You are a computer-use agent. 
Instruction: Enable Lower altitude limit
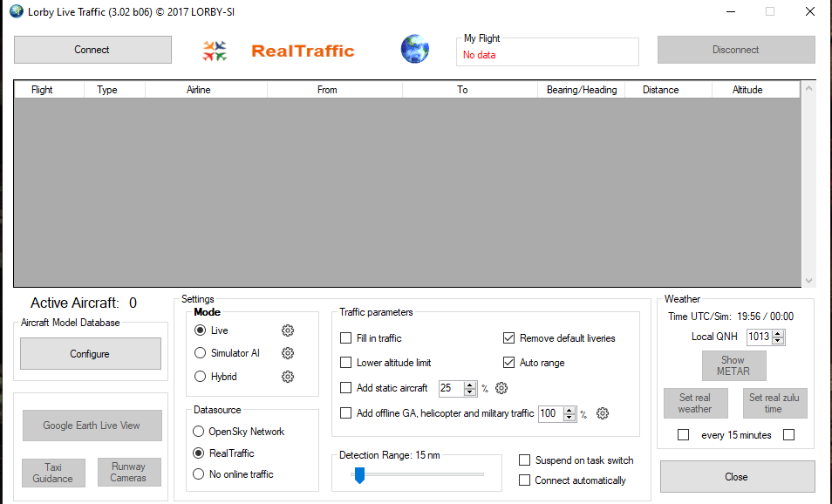(x=345, y=363)
